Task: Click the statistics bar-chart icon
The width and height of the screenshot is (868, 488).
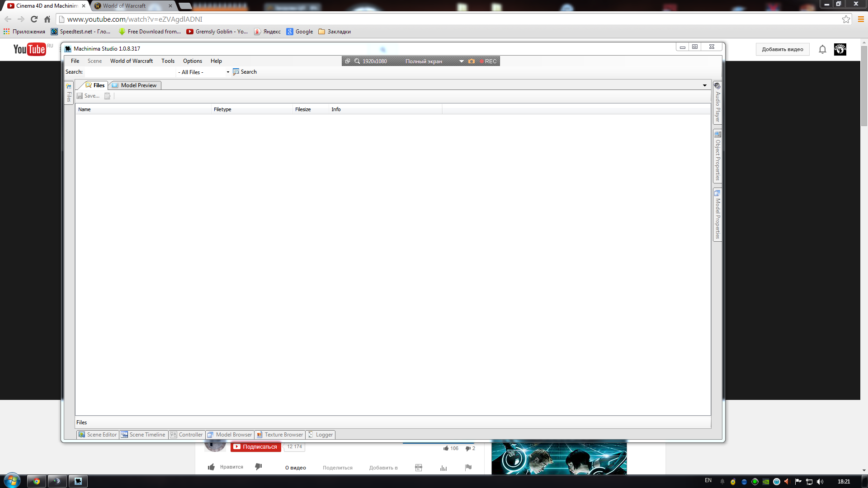Action: (x=443, y=468)
